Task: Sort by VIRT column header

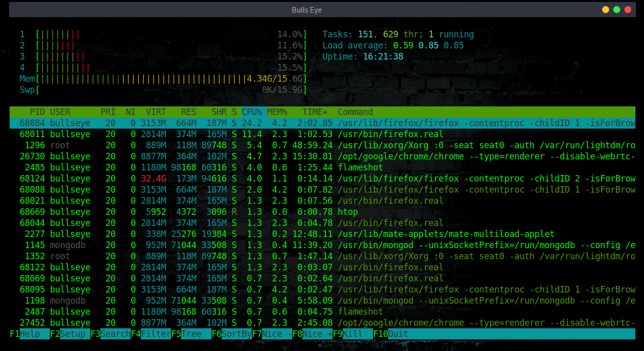Action: (x=156, y=112)
